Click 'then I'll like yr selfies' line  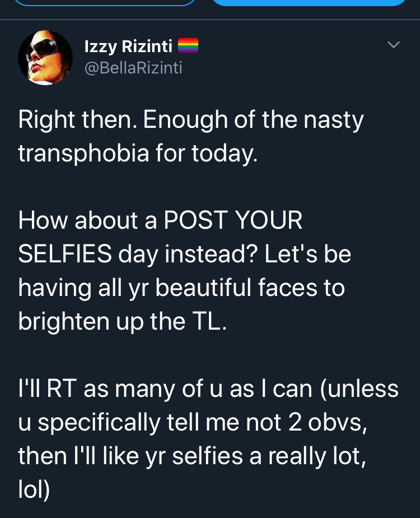click(130, 456)
